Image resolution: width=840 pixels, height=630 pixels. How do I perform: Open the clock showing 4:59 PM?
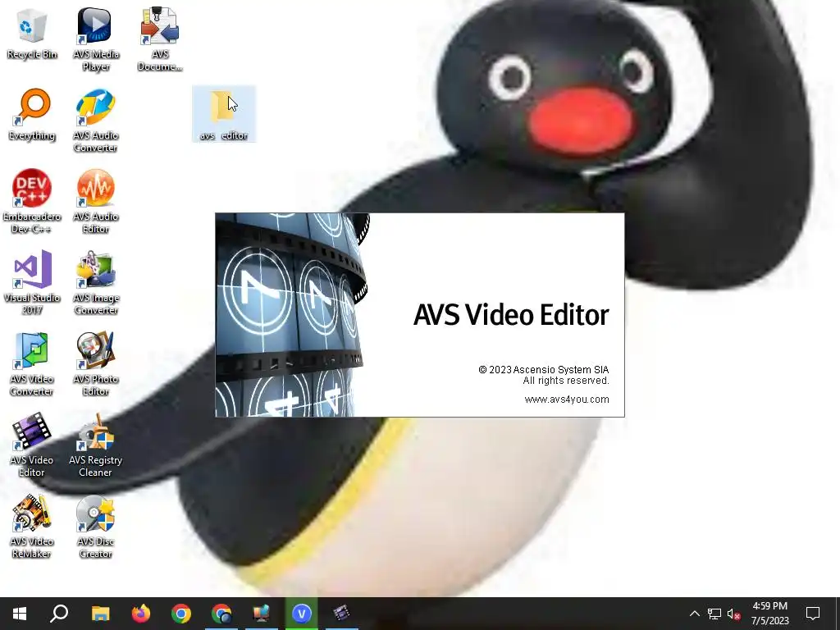[769, 614]
